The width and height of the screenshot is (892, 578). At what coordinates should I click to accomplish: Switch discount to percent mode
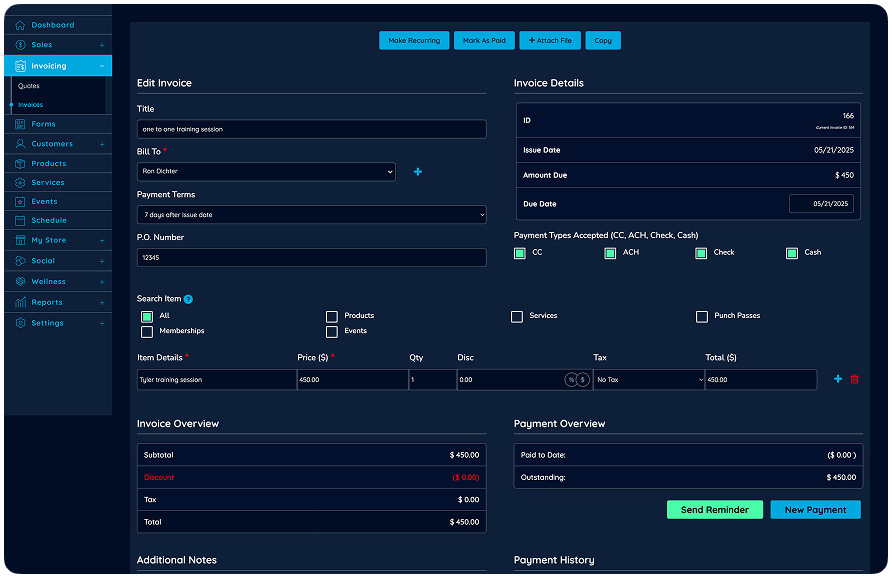tap(571, 379)
